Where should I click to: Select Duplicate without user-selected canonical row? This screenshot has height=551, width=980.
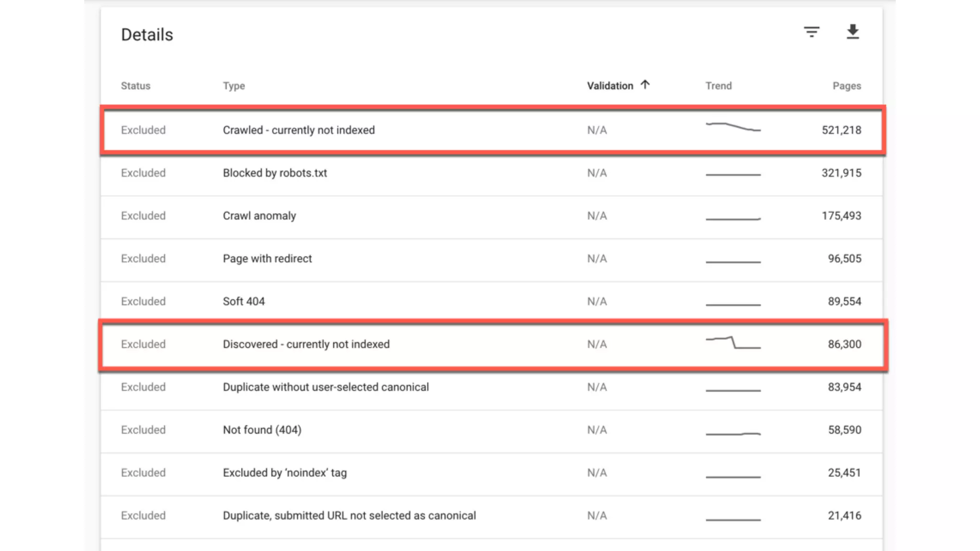325,387
